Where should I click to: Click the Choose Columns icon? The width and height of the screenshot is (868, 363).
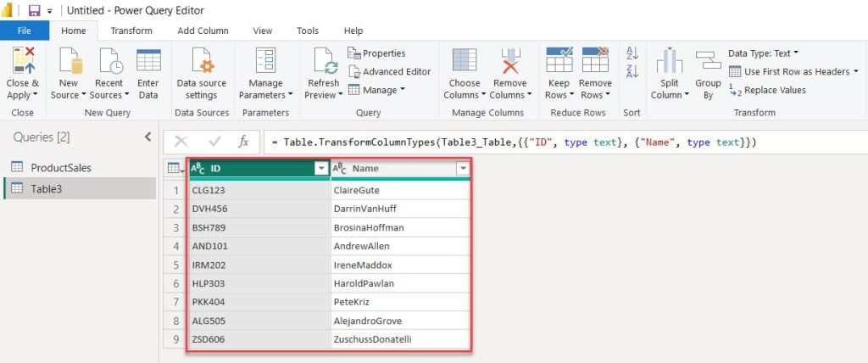point(465,60)
